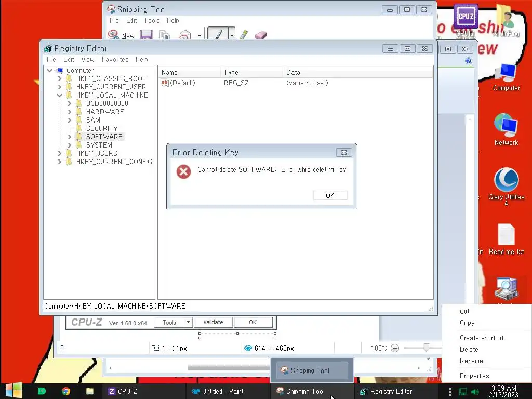Viewport: 532px width, 399px height.
Task: Choose Cut from the context menu
Action: pyautogui.click(x=464, y=312)
